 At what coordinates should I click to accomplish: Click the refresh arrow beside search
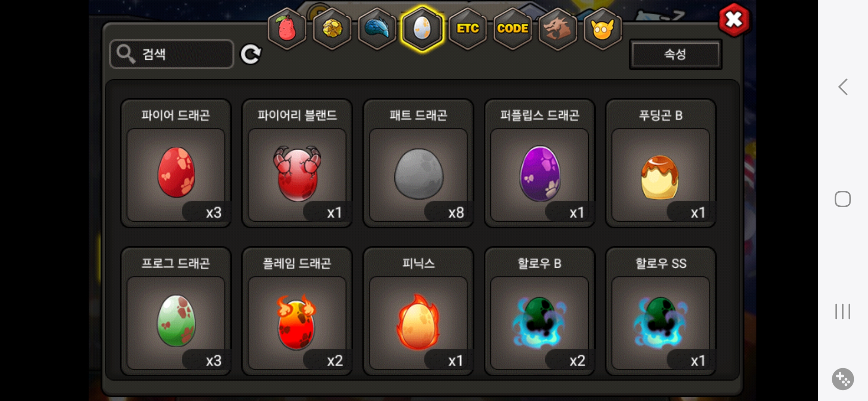[251, 55]
